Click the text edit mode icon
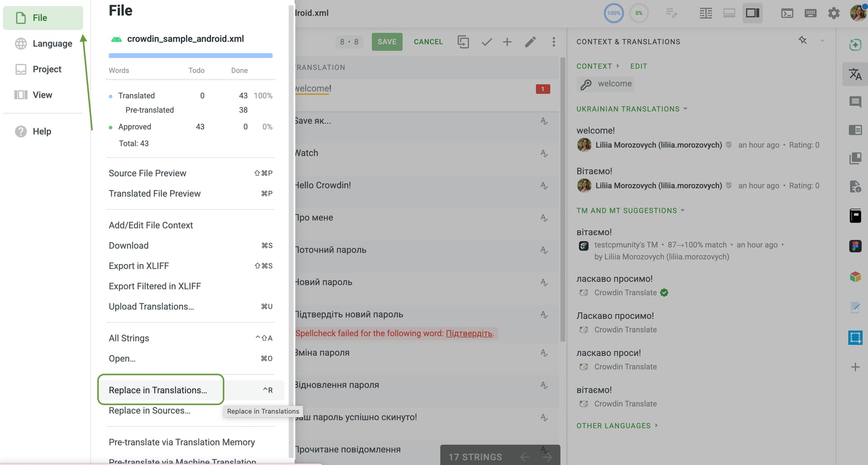The image size is (868, 465). (671, 13)
